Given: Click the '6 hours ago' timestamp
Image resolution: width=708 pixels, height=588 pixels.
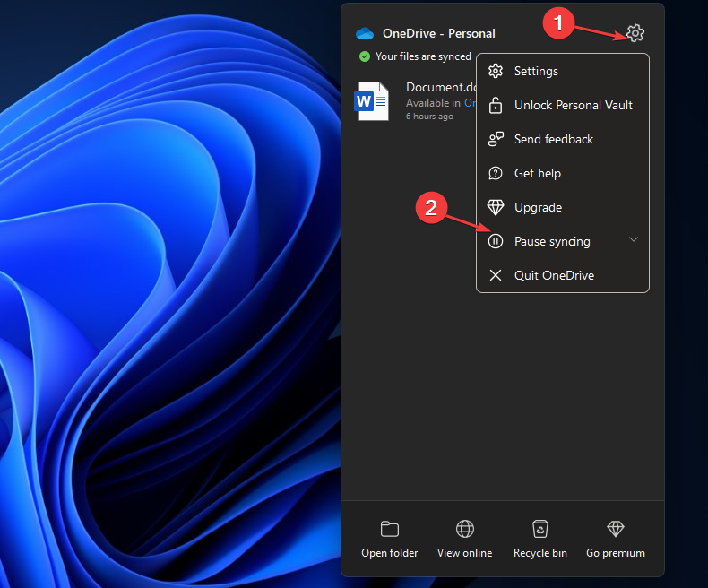Looking at the screenshot, I should pos(429,116).
